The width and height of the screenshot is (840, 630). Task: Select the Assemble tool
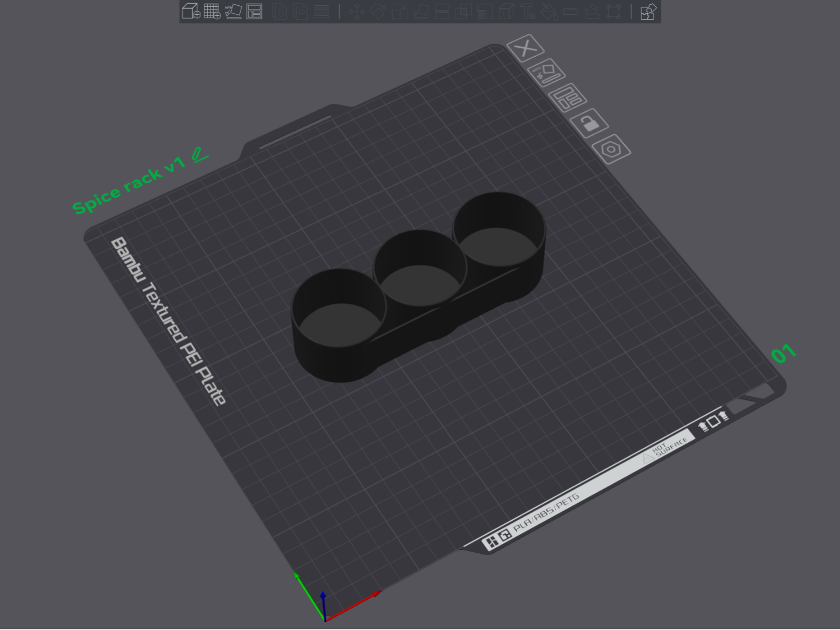point(592,12)
